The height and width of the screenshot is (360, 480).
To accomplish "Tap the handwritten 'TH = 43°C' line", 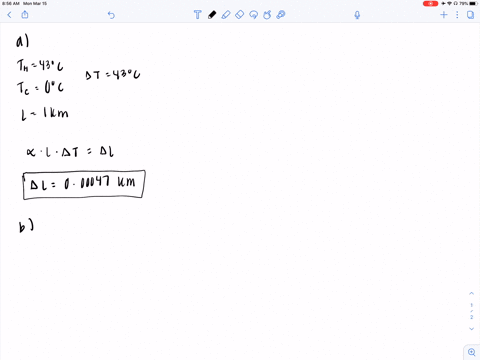I will (40, 65).
